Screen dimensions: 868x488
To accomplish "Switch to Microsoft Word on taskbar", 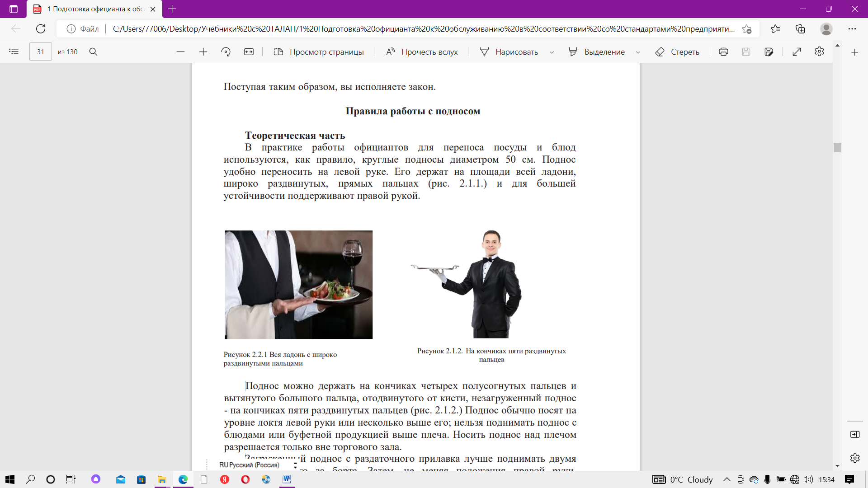I will (287, 479).
